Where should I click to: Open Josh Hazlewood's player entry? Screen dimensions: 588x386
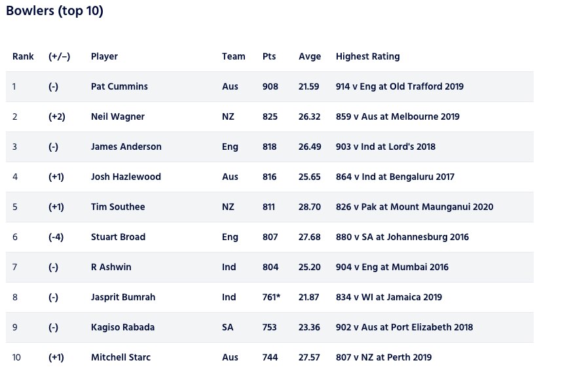126,177
